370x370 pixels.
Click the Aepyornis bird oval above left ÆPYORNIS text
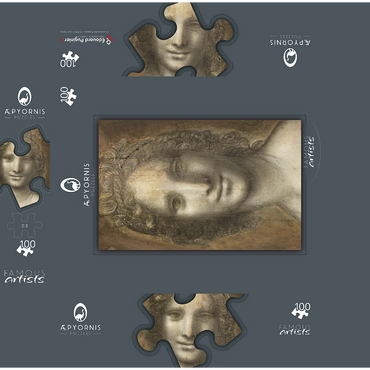click(x=25, y=97)
